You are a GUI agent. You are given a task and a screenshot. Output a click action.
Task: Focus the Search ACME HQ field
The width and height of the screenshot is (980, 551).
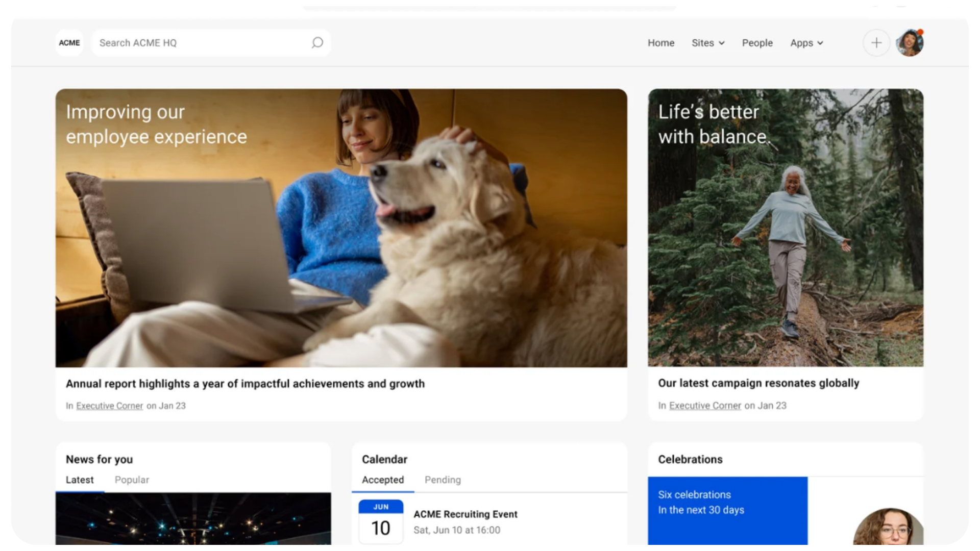[211, 43]
